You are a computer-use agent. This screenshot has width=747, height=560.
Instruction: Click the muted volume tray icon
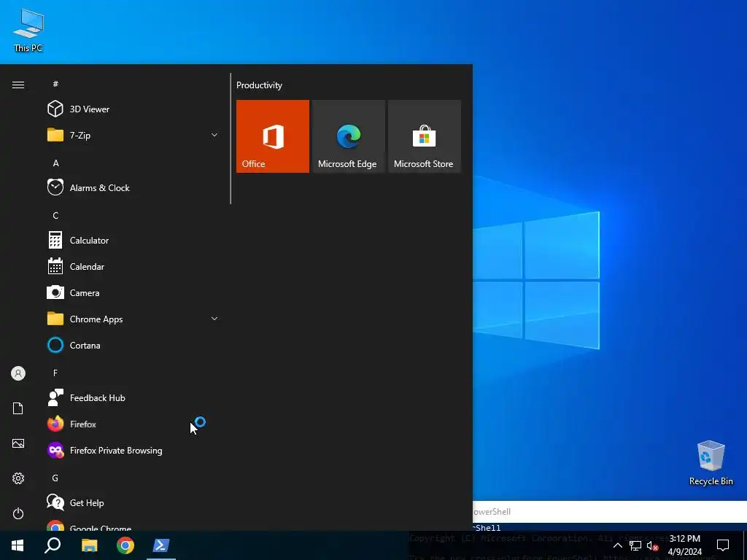pyautogui.click(x=652, y=545)
